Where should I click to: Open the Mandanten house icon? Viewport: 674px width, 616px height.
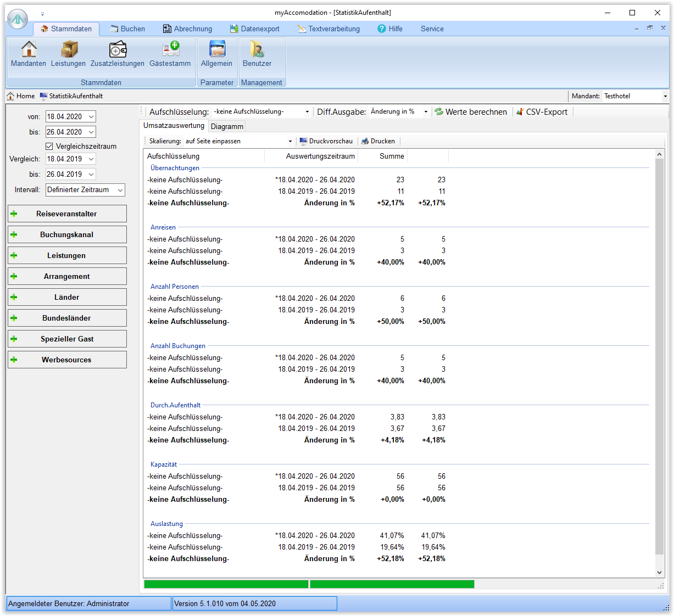29,50
